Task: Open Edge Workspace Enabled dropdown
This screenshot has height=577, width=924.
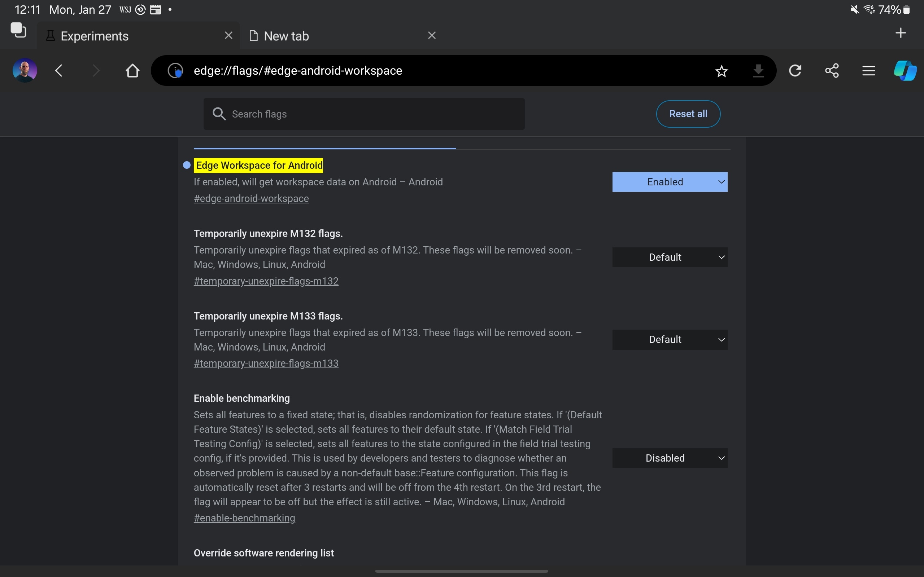Action: click(x=669, y=182)
